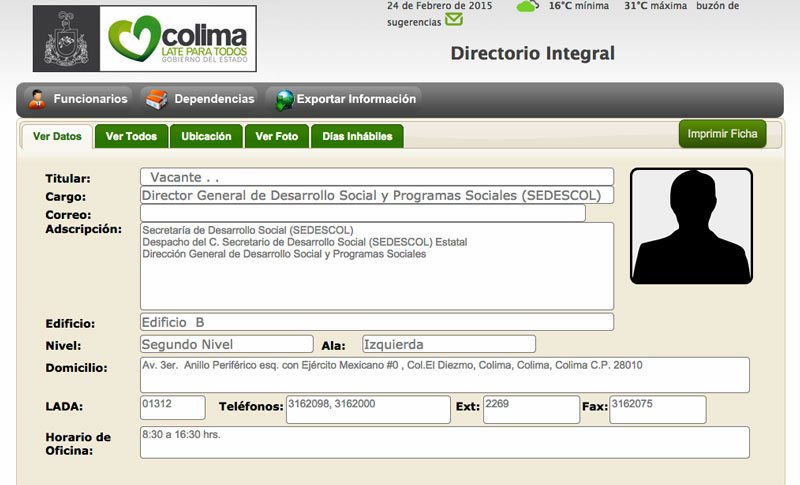Click the Ala field showing Izquierda

click(x=449, y=344)
